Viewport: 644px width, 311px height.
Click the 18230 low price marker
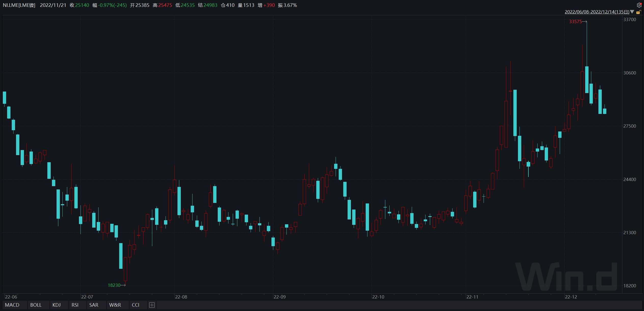coord(114,285)
